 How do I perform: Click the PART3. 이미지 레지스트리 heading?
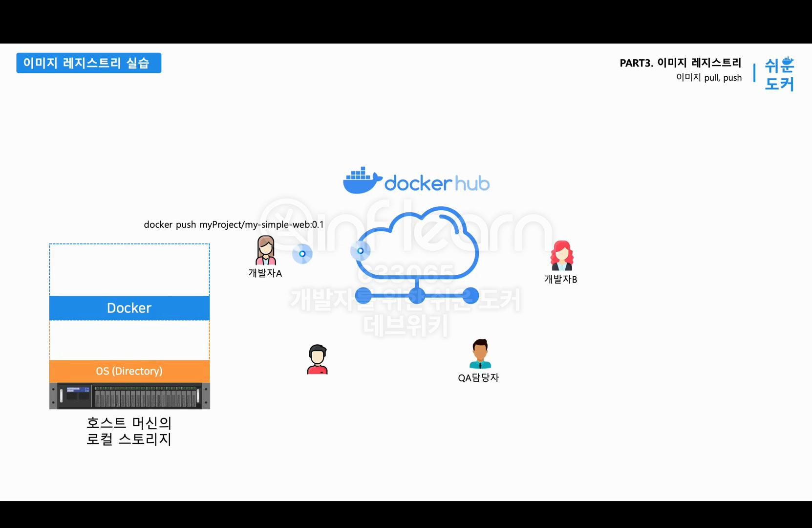(x=681, y=63)
